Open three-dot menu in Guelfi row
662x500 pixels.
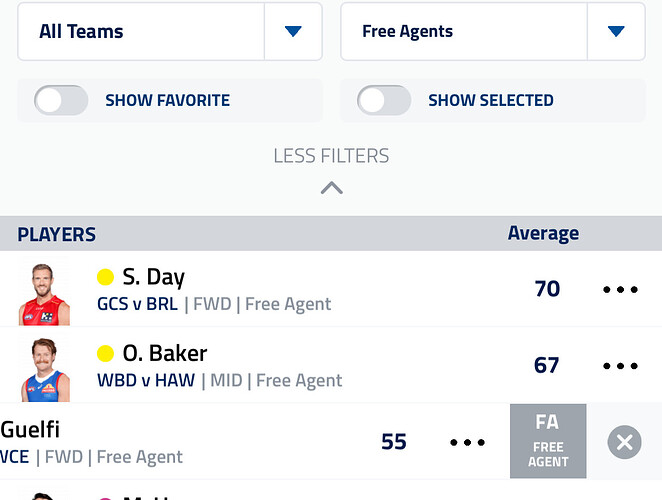click(x=467, y=442)
